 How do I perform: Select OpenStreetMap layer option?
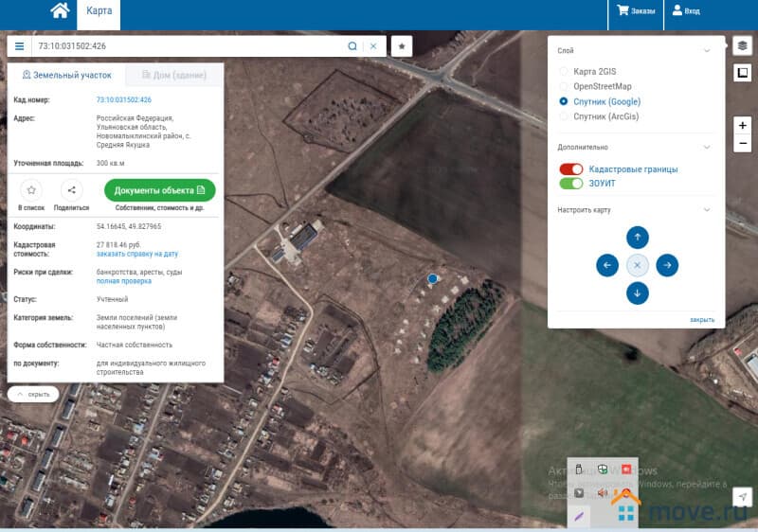(x=564, y=87)
